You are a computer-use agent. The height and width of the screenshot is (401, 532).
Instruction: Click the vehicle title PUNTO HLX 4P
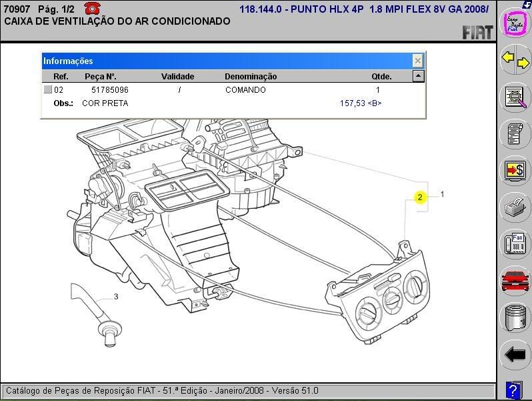[327, 9]
